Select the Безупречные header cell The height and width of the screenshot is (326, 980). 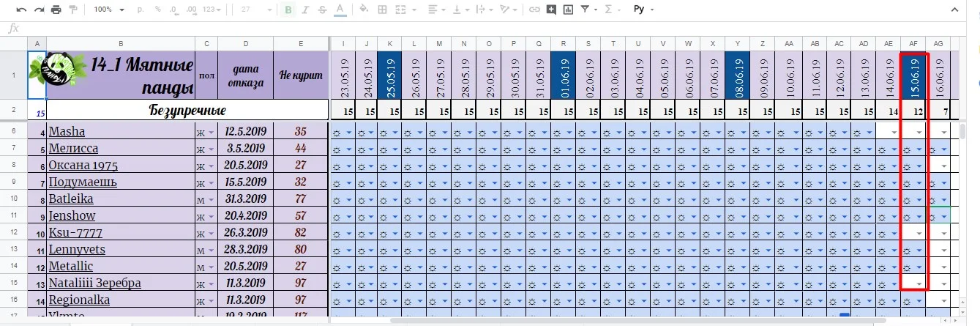click(188, 111)
